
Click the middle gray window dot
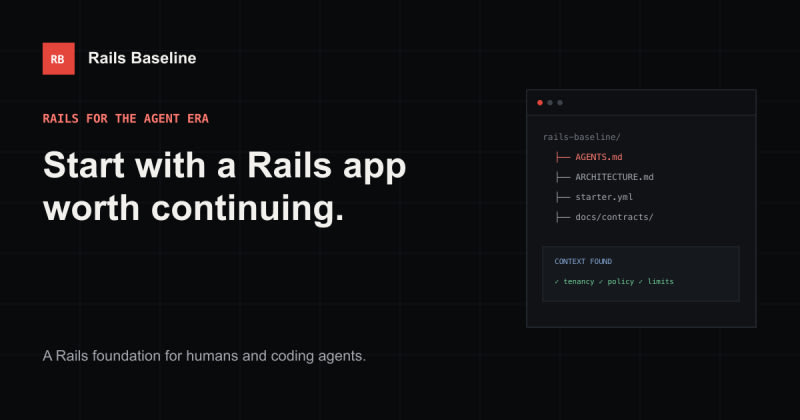click(x=550, y=103)
